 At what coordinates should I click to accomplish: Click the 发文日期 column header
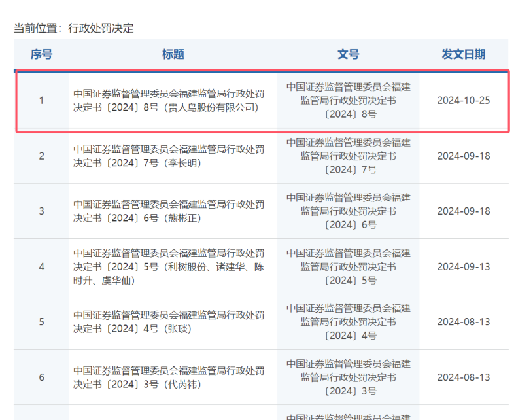coord(463,54)
